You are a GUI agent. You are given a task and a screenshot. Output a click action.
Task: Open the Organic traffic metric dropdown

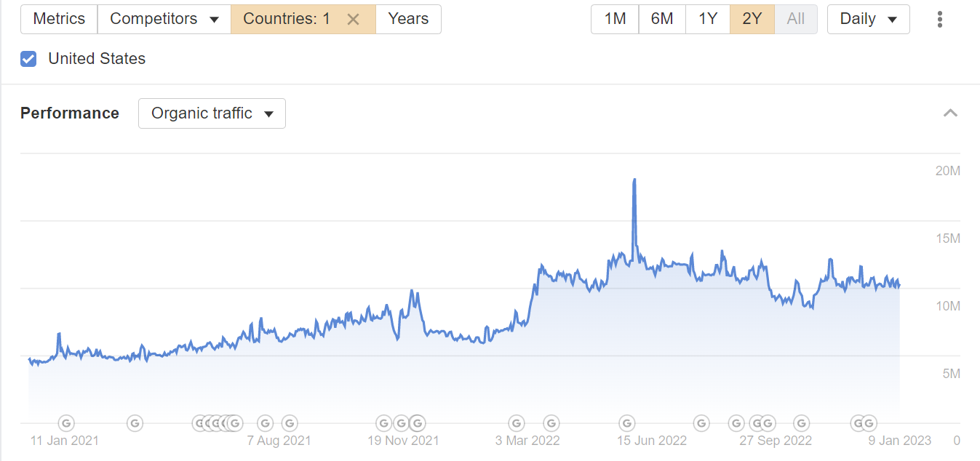tap(212, 113)
